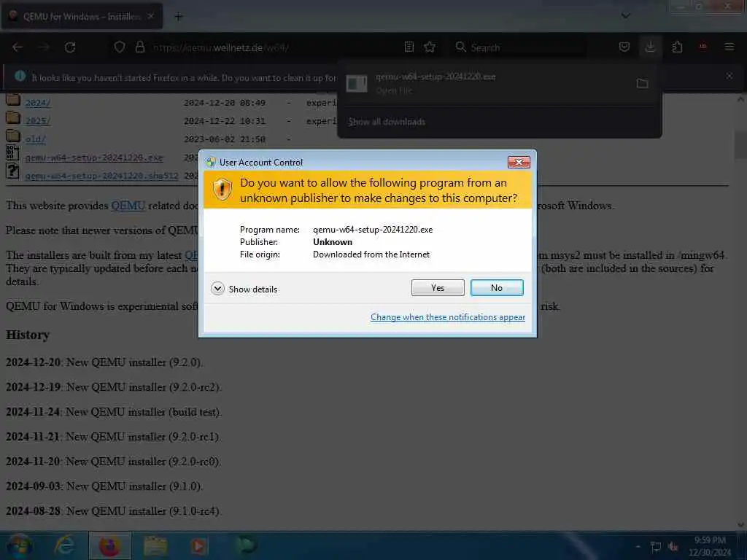
Task: Click Yes in User Account Control dialog
Action: pos(438,287)
